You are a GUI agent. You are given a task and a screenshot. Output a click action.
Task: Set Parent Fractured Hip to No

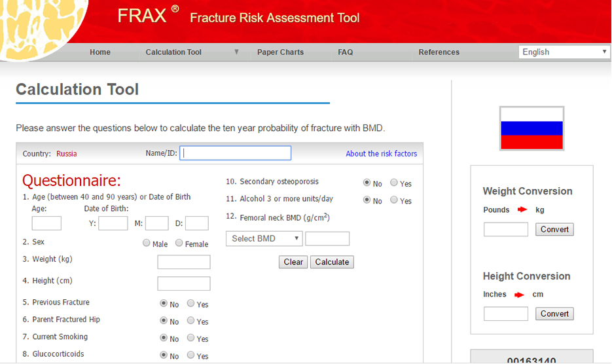click(164, 320)
